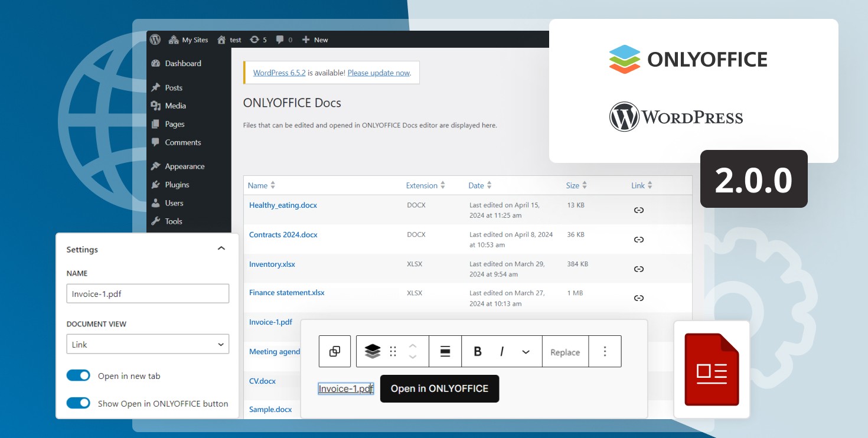Click the Open in ONLYOFFICE button
The height and width of the screenshot is (438, 868).
coord(439,388)
